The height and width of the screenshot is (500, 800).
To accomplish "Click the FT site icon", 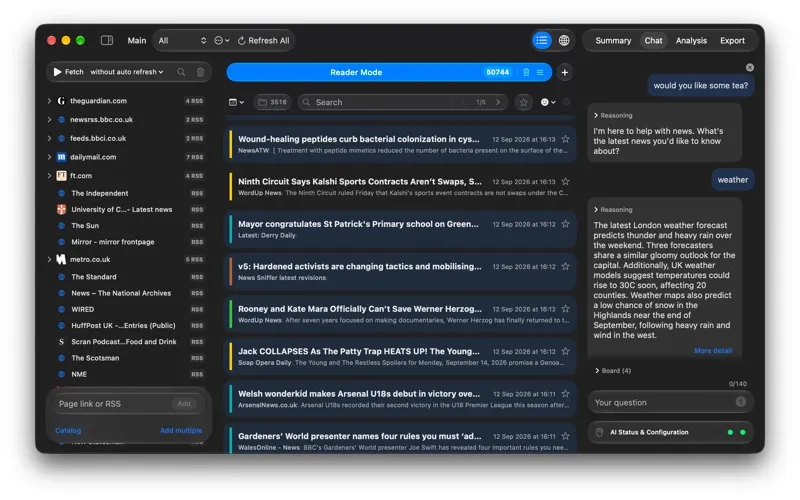I will coord(61,176).
